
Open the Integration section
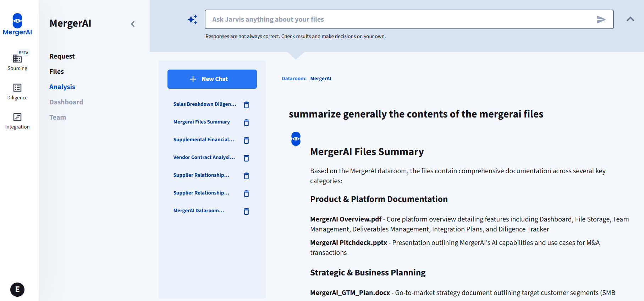(17, 121)
